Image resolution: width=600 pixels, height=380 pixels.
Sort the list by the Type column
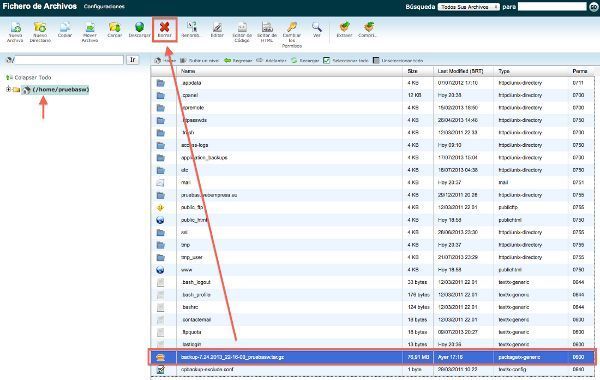pos(504,71)
